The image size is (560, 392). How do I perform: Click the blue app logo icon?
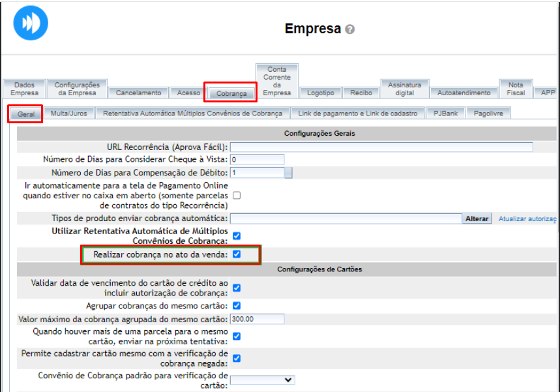(x=31, y=22)
